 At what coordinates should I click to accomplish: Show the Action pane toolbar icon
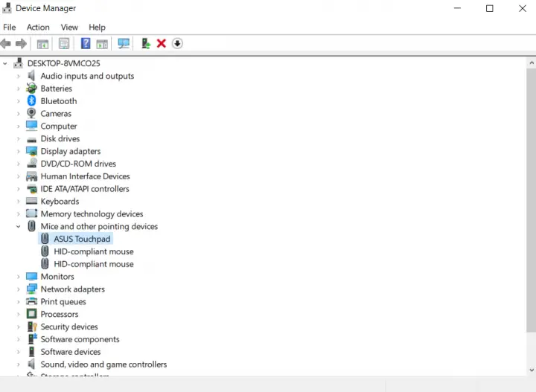(102, 44)
